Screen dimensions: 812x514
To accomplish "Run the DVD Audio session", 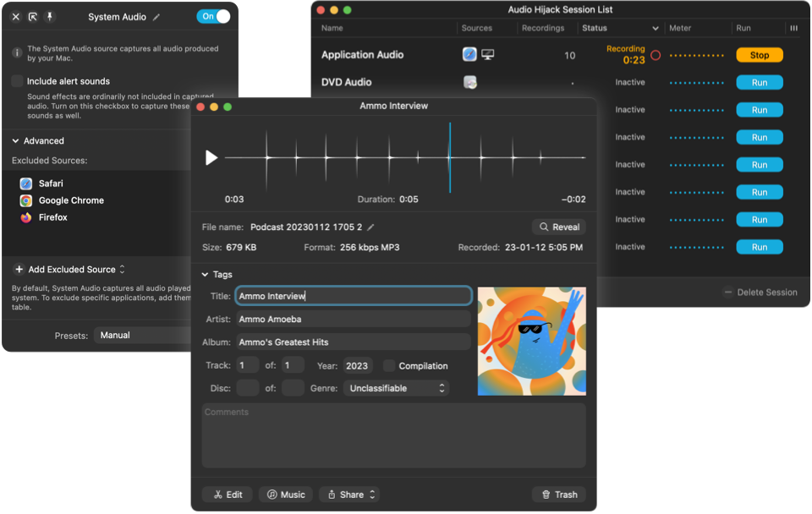I will (760, 82).
